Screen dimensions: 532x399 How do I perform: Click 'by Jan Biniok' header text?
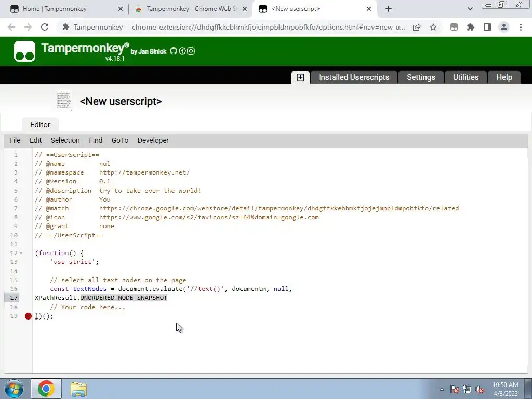[x=149, y=51]
